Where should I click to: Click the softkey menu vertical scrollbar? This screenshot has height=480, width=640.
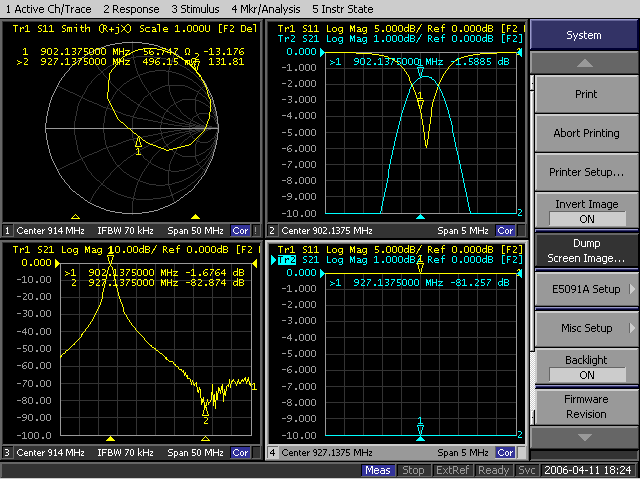point(532,250)
